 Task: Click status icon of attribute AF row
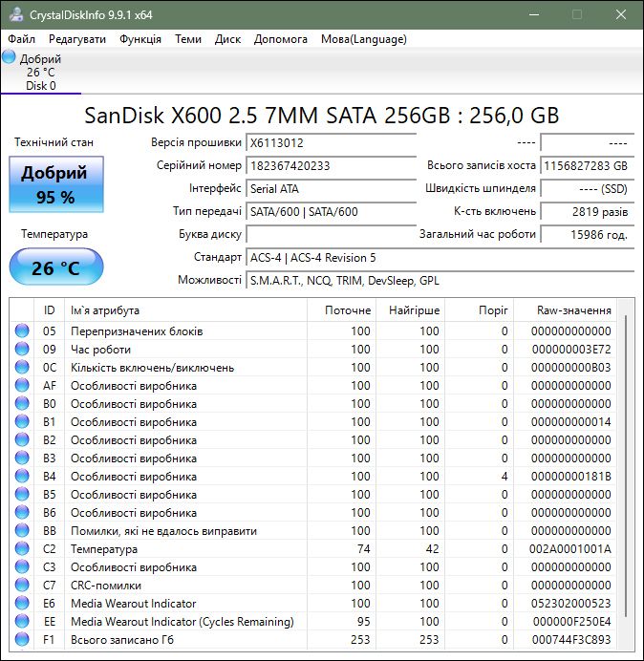click(x=22, y=385)
